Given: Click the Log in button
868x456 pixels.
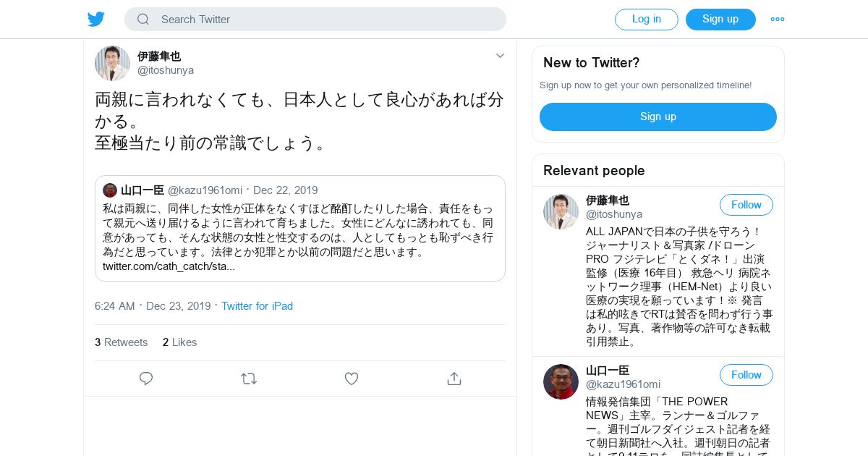Looking at the screenshot, I should pos(647,20).
